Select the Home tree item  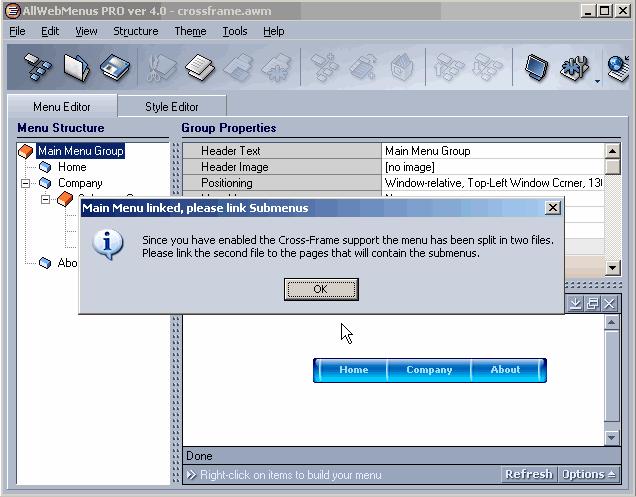[x=72, y=167]
